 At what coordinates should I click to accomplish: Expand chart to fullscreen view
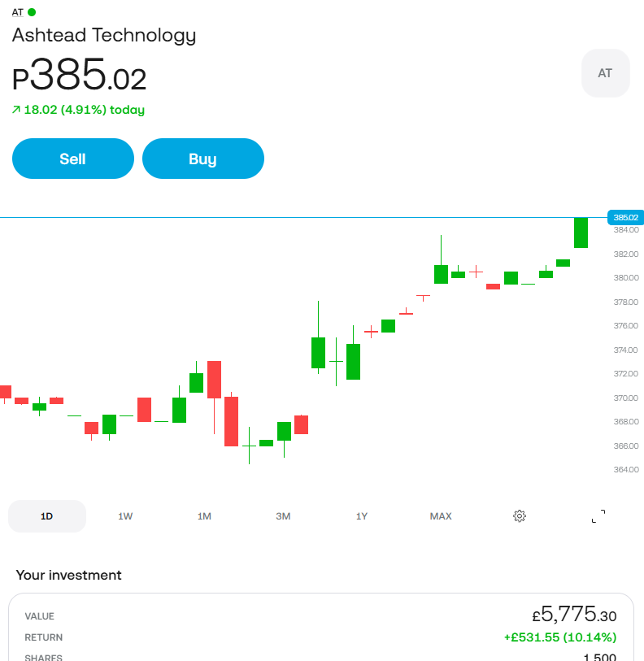point(598,516)
